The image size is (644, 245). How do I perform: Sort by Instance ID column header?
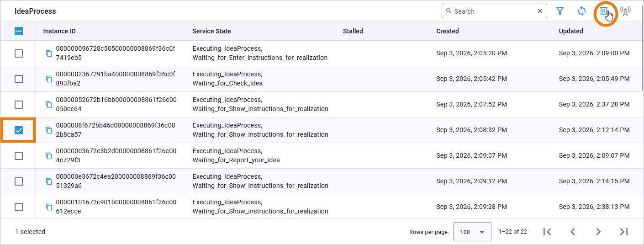[59, 31]
